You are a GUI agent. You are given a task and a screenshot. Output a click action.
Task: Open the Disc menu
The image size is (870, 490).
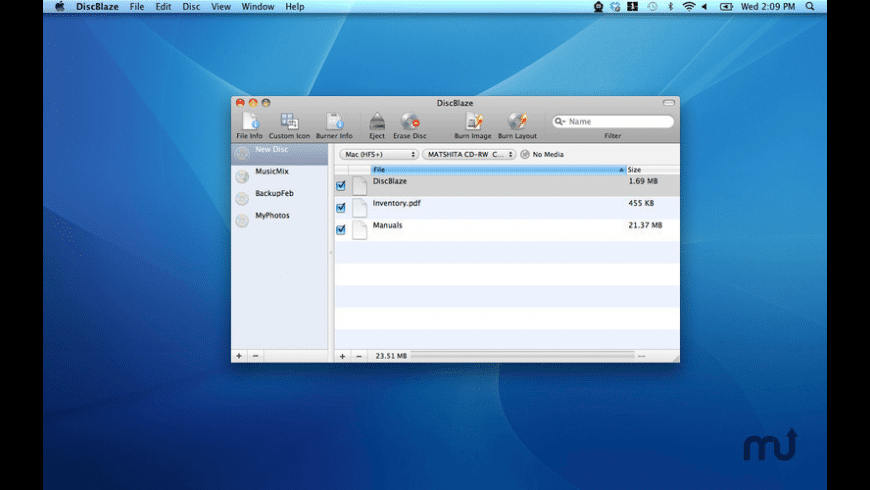(x=191, y=7)
